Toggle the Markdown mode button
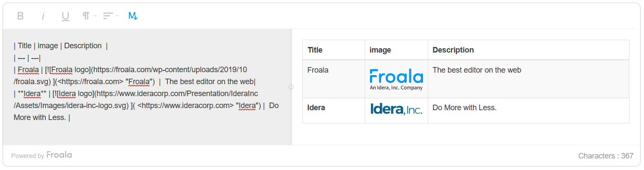The image size is (644, 170). click(x=133, y=16)
